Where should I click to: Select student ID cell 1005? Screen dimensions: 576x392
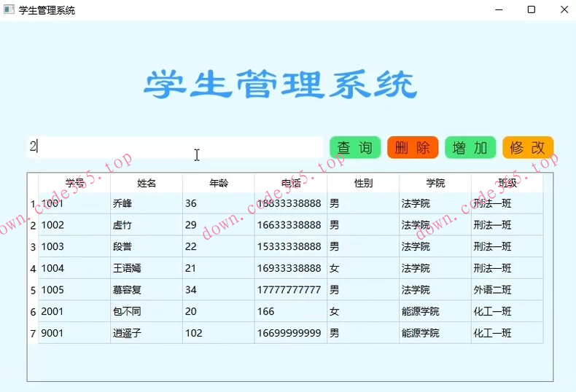tap(74, 290)
